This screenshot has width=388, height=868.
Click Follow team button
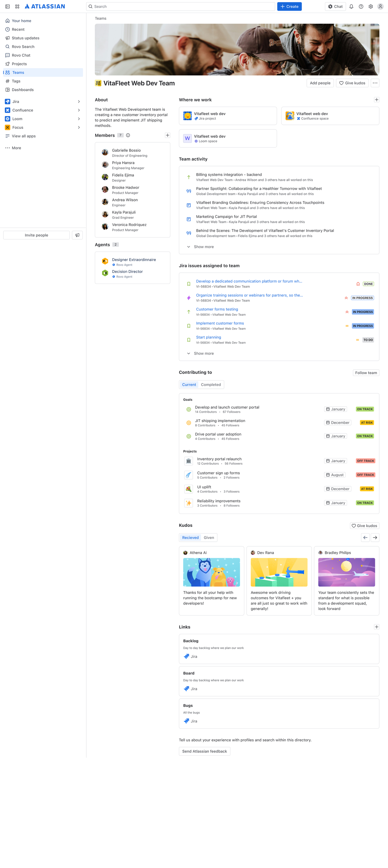click(x=366, y=373)
